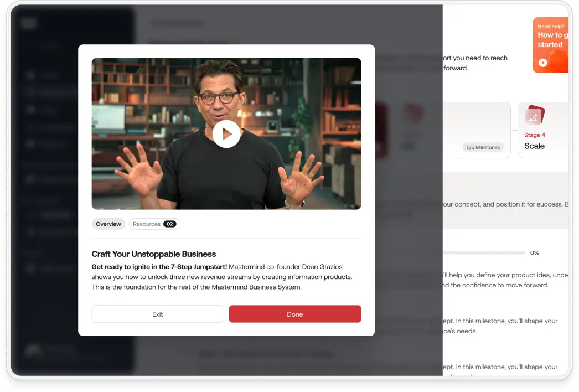Click the Stage 4 red icon
The width and height of the screenshot is (579, 392).
click(x=535, y=115)
